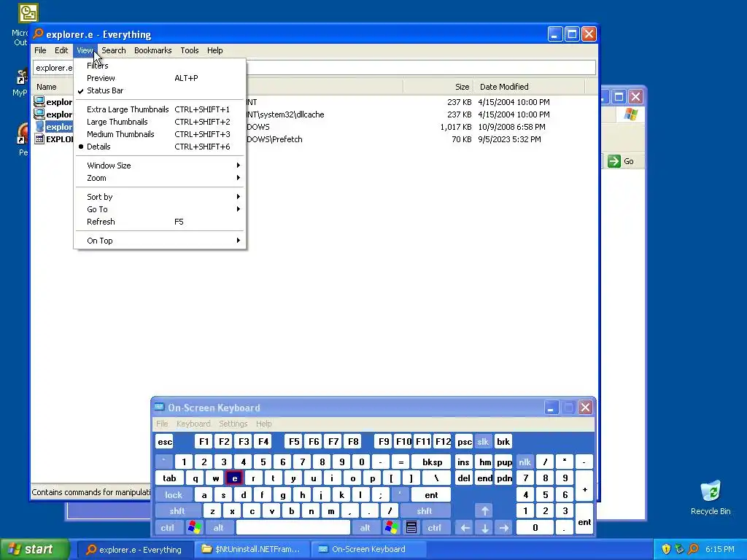Click the Everything search input field

tap(314, 68)
